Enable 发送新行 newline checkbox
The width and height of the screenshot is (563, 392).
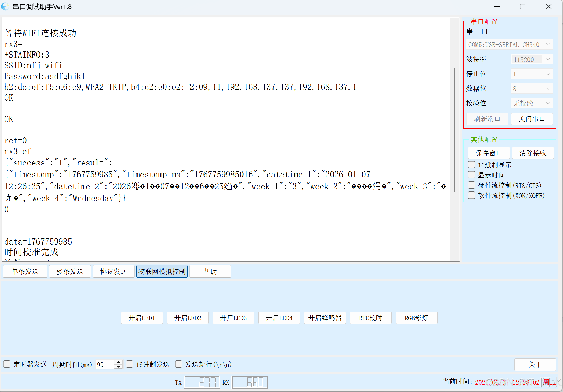tap(179, 364)
